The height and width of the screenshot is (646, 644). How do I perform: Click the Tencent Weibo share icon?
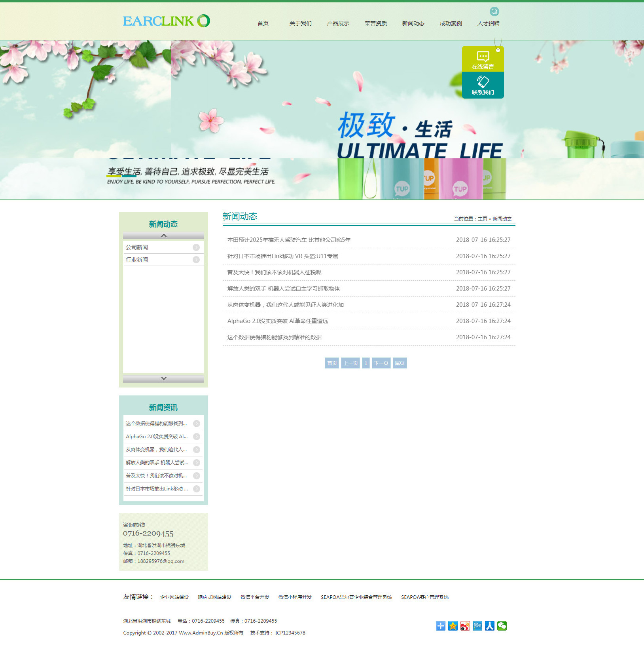[477, 626]
